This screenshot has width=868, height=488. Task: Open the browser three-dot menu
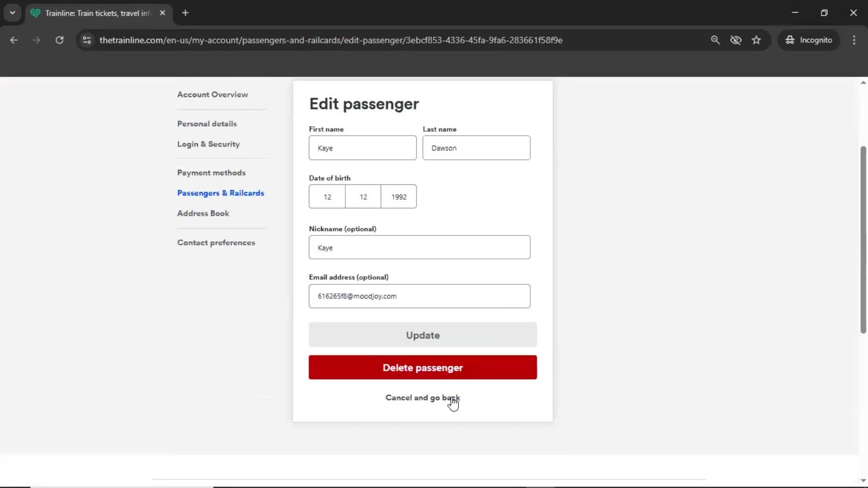(x=854, y=40)
